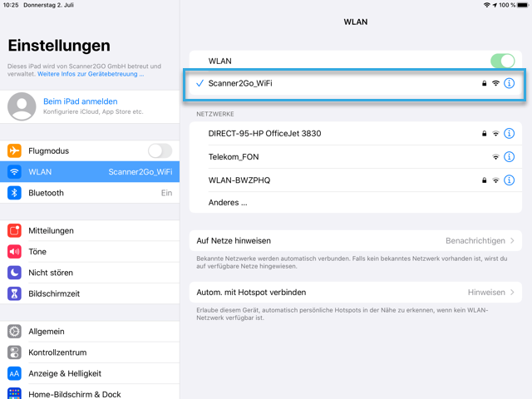Open Allgemein settings
Image resolution: width=532 pixels, height=399 pixels.
click(90, 332)
